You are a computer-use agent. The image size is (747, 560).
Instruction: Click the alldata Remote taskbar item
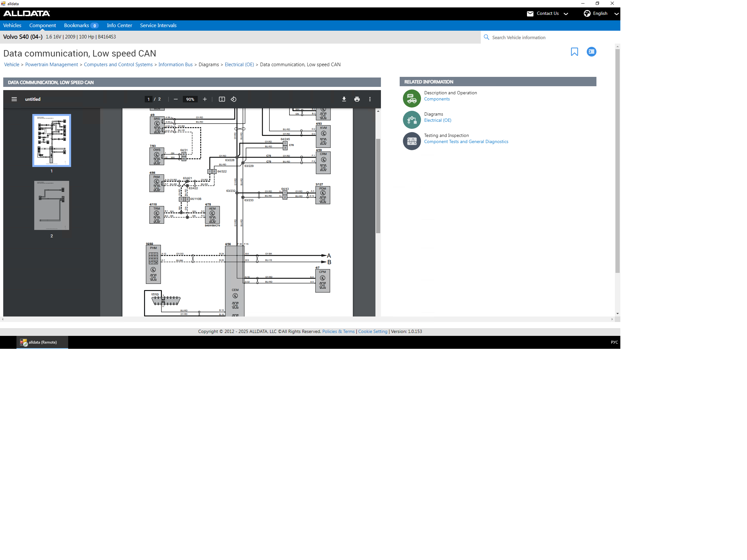coord(42,342)
